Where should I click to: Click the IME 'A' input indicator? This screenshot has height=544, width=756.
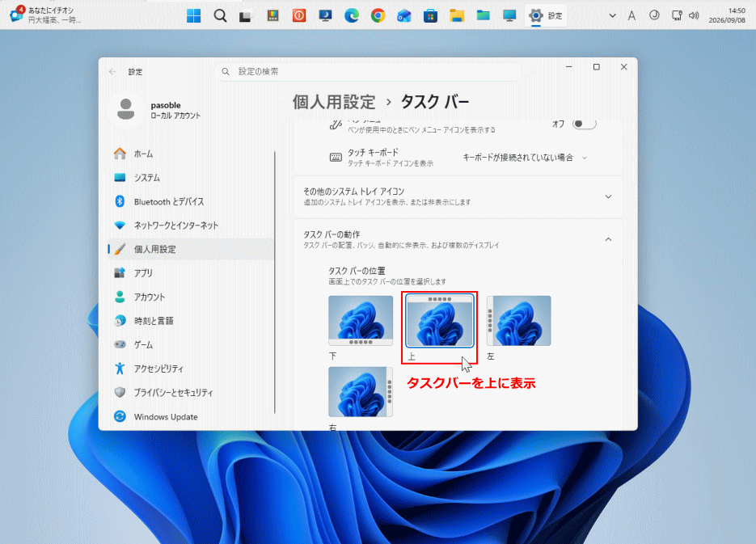(x=631, y=15)
